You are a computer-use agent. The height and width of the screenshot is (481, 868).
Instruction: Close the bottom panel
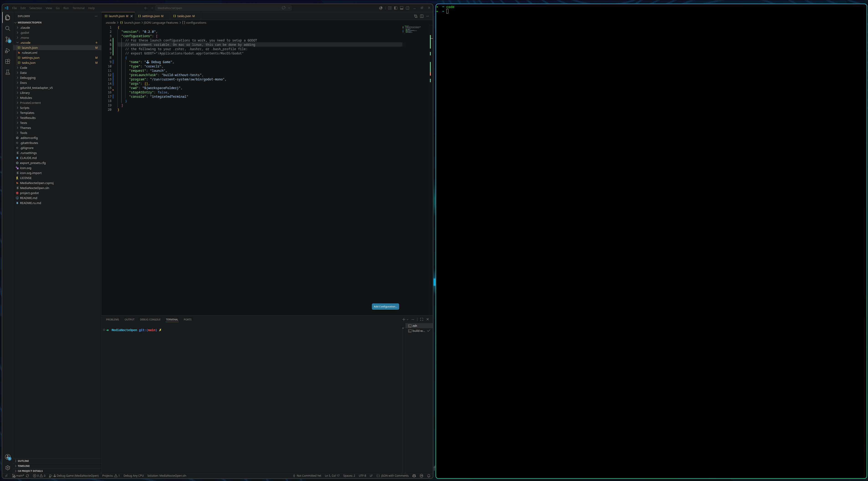(428, 320)
